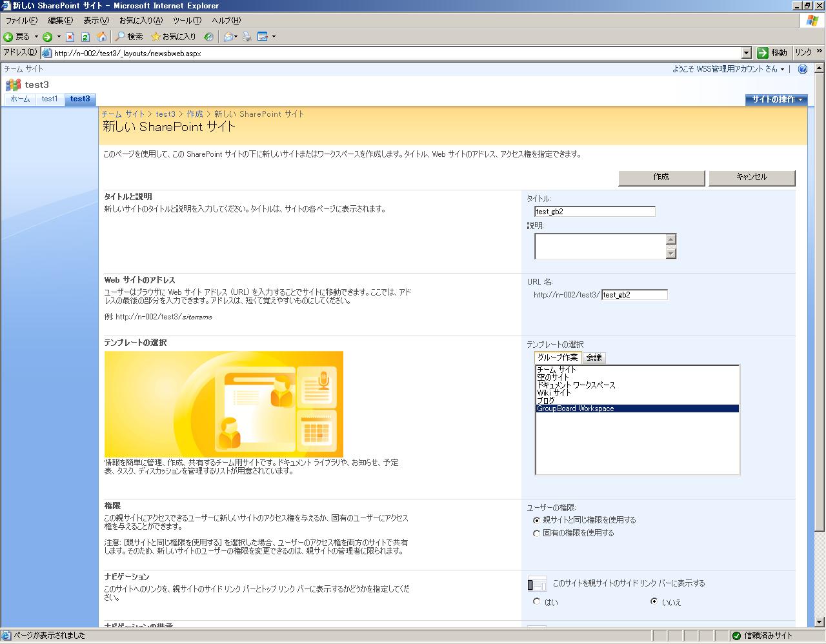Switch to the test1 navigation tab
Viewport: 826px width, 644px height.
point(50,99)
